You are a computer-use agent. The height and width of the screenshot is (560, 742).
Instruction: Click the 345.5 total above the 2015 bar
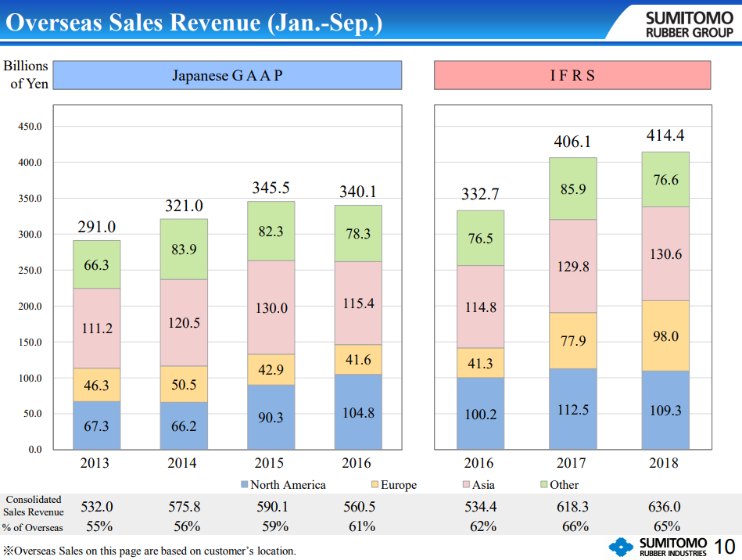(x=271, y=188)
